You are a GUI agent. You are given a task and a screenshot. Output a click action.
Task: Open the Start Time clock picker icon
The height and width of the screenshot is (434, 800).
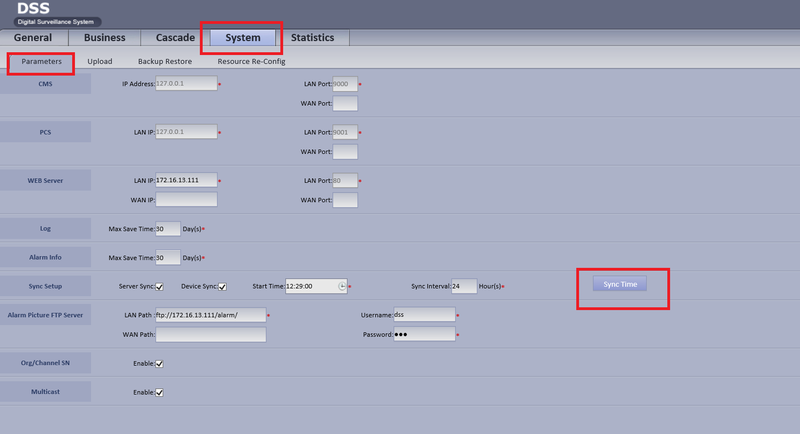point(342,286)
